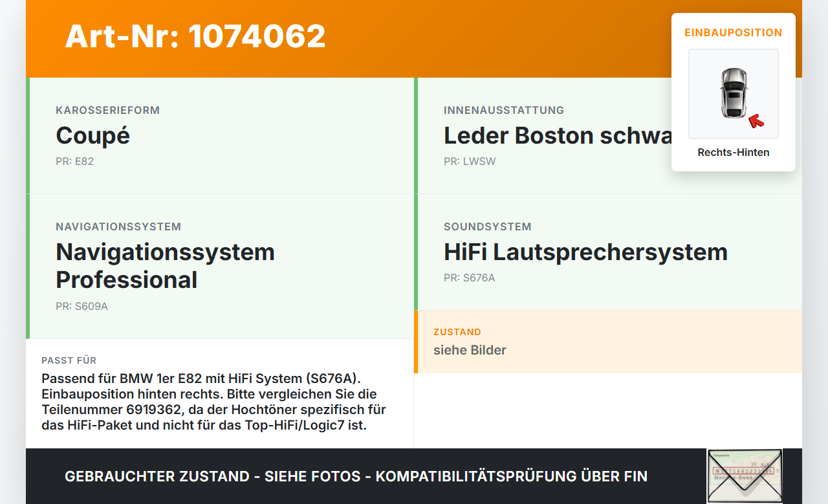The width and height of the screenshot is (828, 504).
Task: Select the Coupé value
Action: [93, 136]
